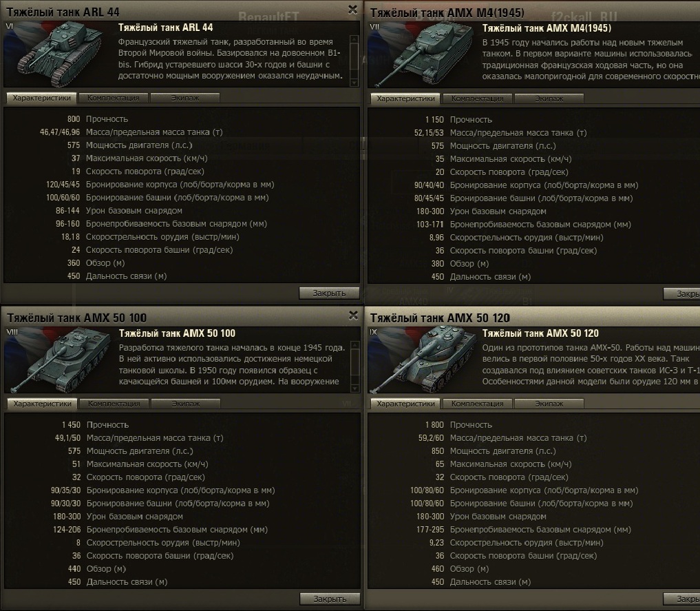700x611 pixels.
Task: Click the tier VI badge on ARL 44
Action: [x=10, y=26]
